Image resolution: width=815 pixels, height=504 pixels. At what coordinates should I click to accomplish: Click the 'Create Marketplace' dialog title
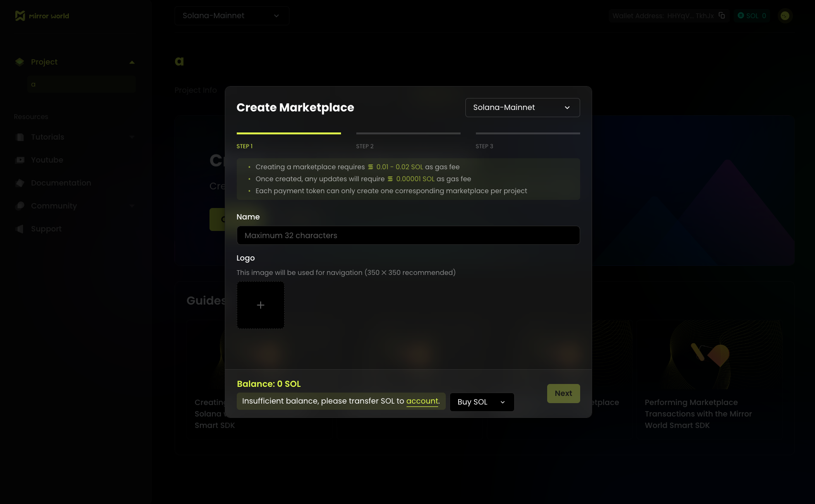(295, 108)
